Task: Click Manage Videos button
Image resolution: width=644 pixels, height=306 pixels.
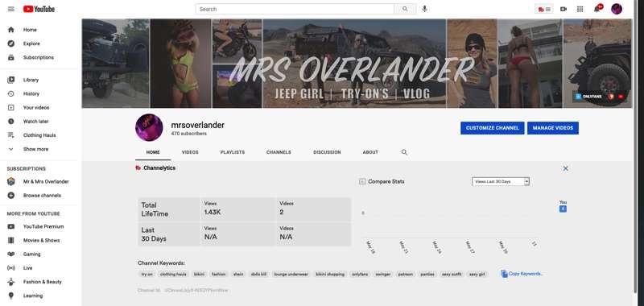Action: pyautogui.click(x=553, y=128)
